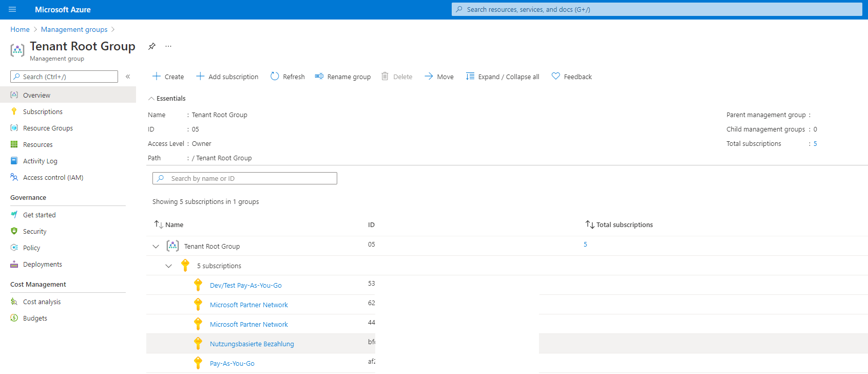This screenshot has height=374, width=868.
Task: Open Microsoft Partner Network with ID 62
Action: [248, 305]
